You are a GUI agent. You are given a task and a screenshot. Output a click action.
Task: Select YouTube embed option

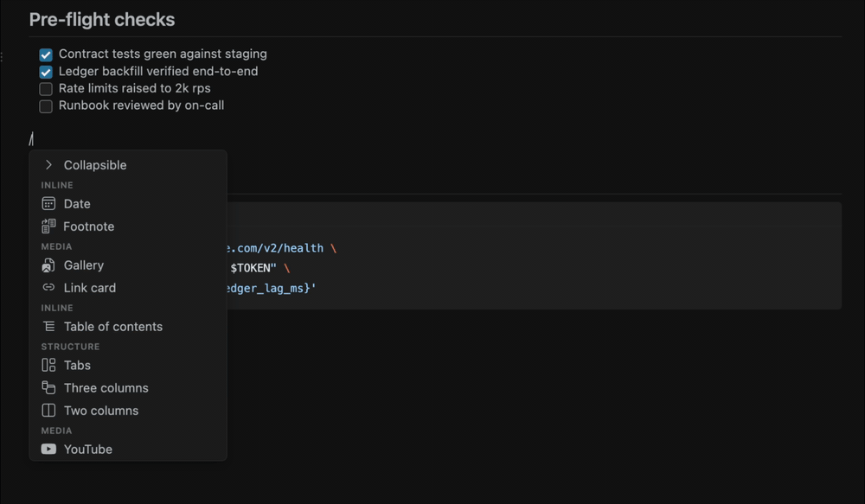(128, 449)
